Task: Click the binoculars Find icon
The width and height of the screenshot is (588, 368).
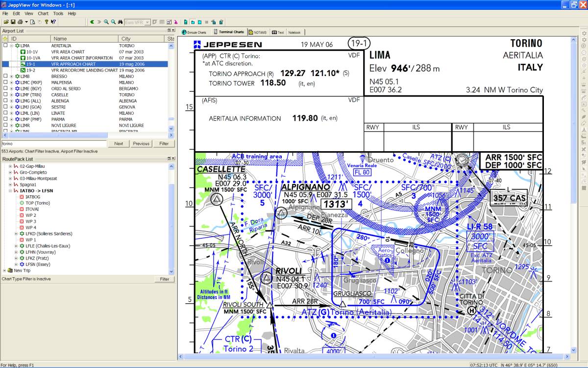Action: pos(120,22)
